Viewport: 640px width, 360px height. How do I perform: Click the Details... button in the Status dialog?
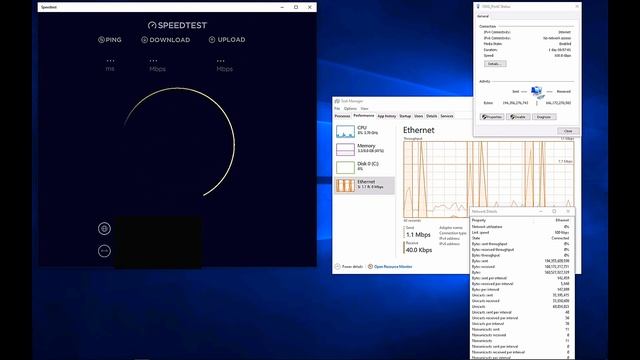[495, 64]
